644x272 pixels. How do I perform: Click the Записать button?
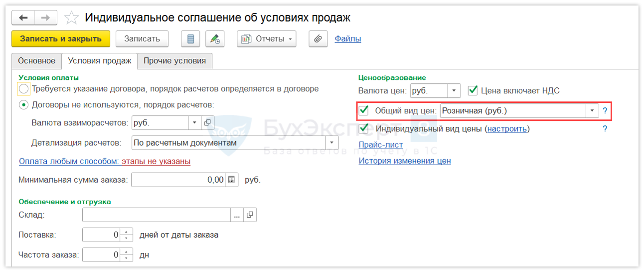pyautogui.click(x=142, y=39)
